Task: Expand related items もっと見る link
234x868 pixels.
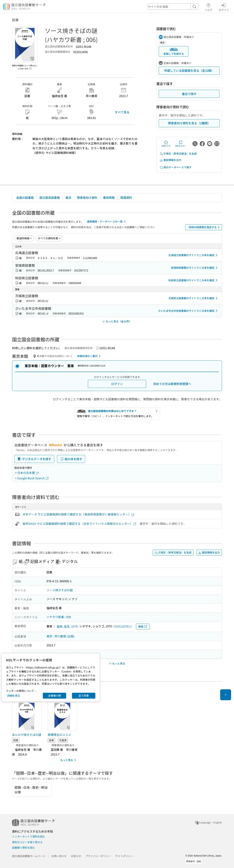Action: [68, 760]
